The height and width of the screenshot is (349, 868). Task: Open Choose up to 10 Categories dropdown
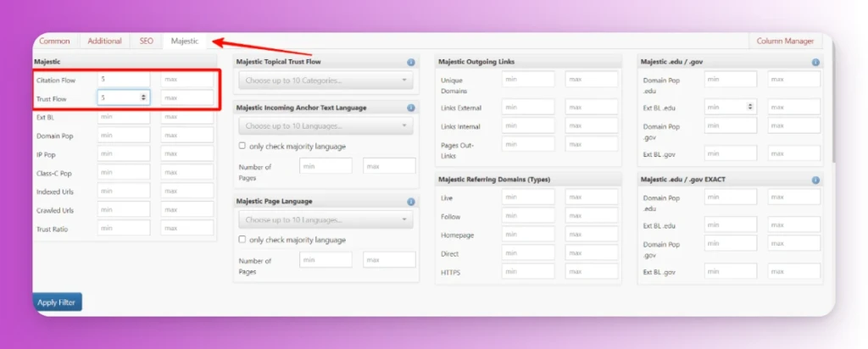click(x=326, y=80)
